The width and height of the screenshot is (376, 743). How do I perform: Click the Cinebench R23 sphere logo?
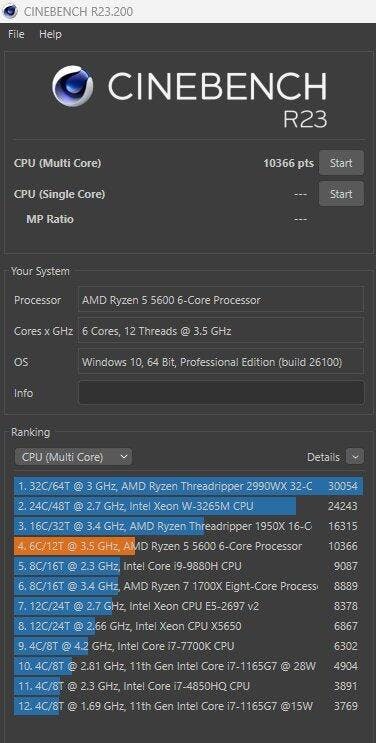tap(73, 86)
